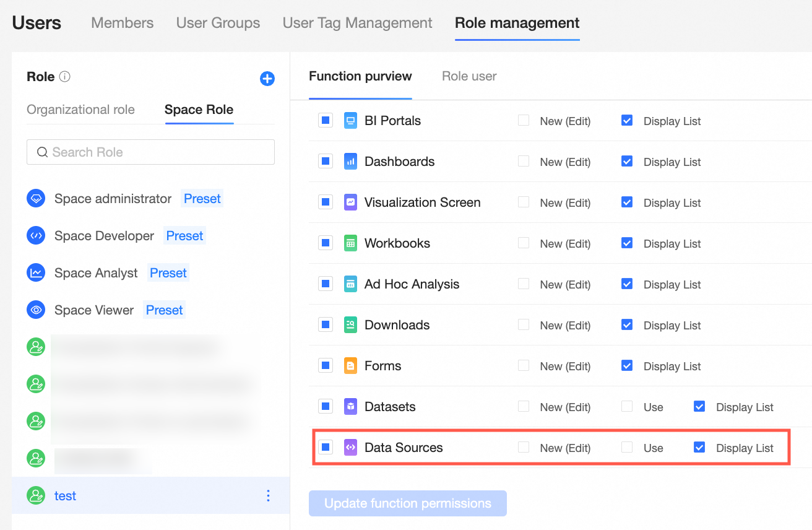Toggle the Forms row master checkbox
812x530 pixels.
click(x=326, y=365)
